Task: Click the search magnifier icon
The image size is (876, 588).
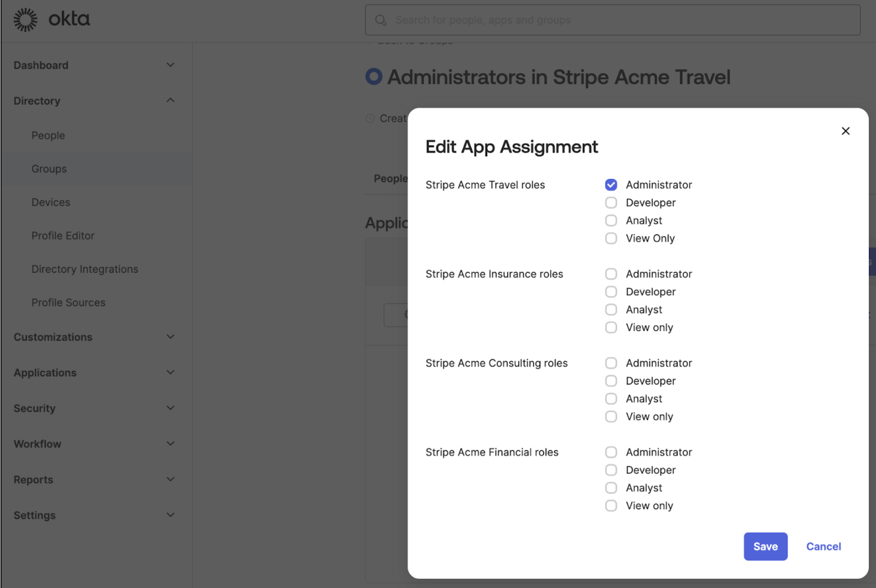Action: (381, 20)
